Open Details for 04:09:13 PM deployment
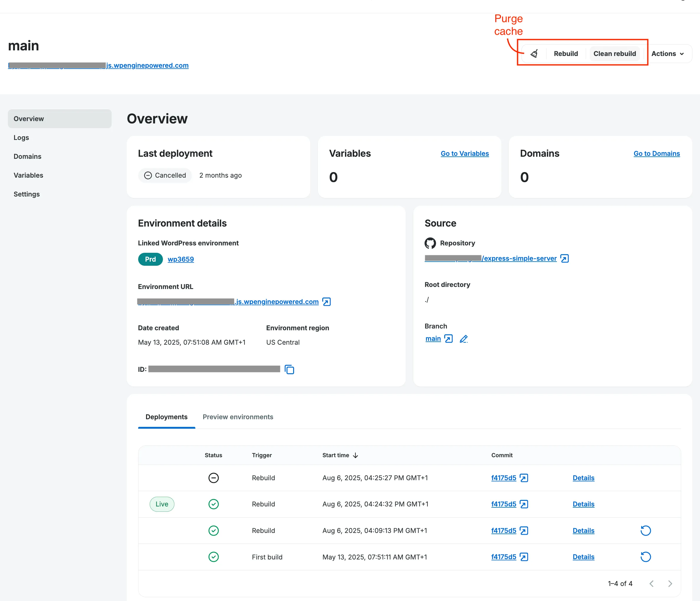 (x=583, y=530)
